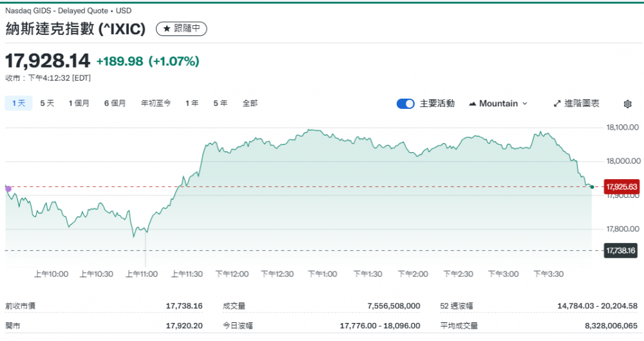
Task: View the 5年 chart range
Action: (x=220, y=103)
